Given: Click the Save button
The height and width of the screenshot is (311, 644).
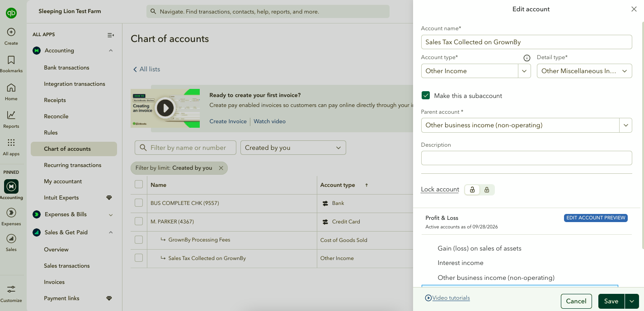Looking at the screenshot, I should [x=611, y=301].
